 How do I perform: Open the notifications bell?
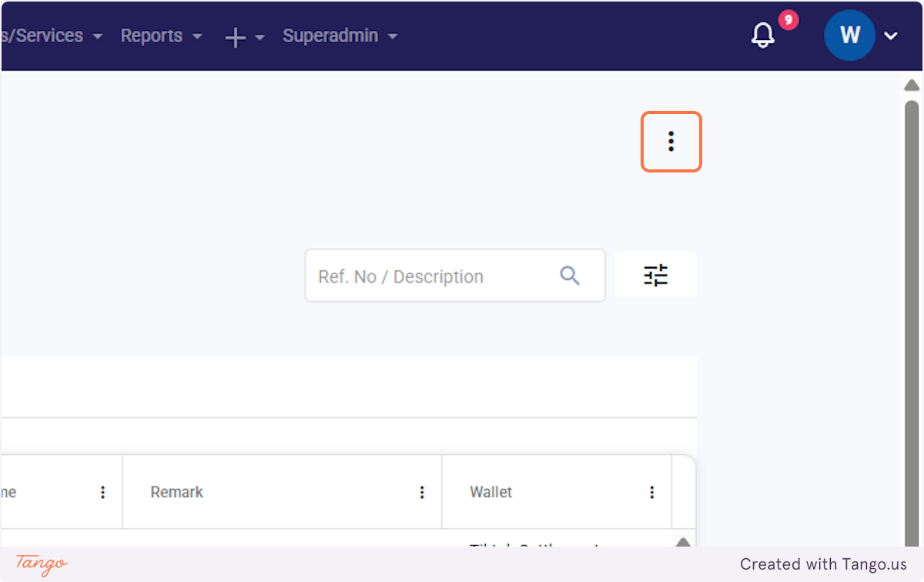763,35
